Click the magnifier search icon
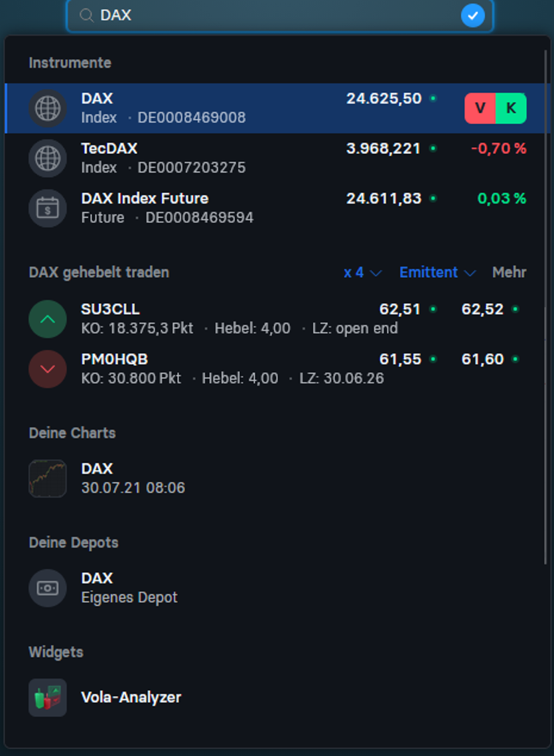Screen dimensions: 554x756 click(x=86, y=15)
